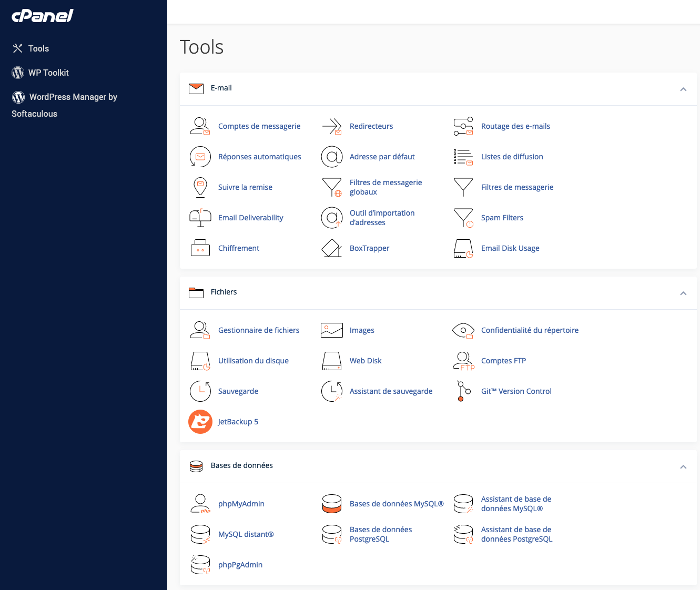Open the JetBackup 5 link
Image resolution: width=700 pixels, height=590 pixels.
pyautogui.click(x=238, y=422)
